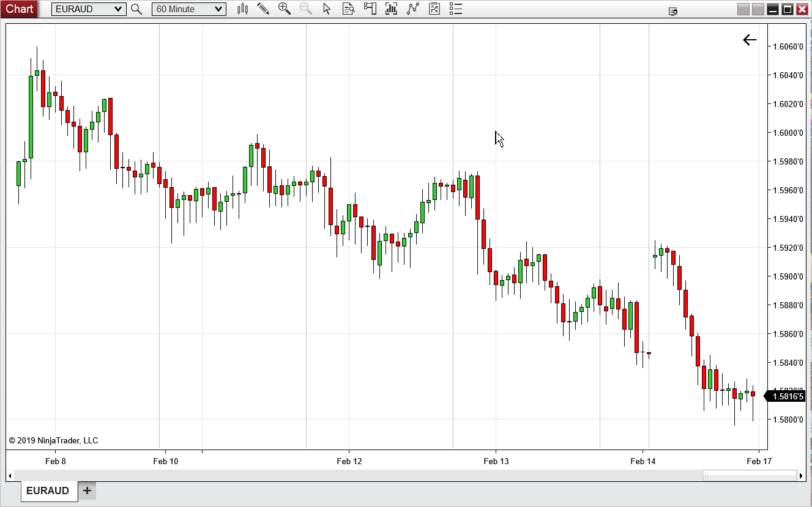The image size is (812, 507).
Task: Click the window link icon in title bar
Action: [x=673, y=10]
